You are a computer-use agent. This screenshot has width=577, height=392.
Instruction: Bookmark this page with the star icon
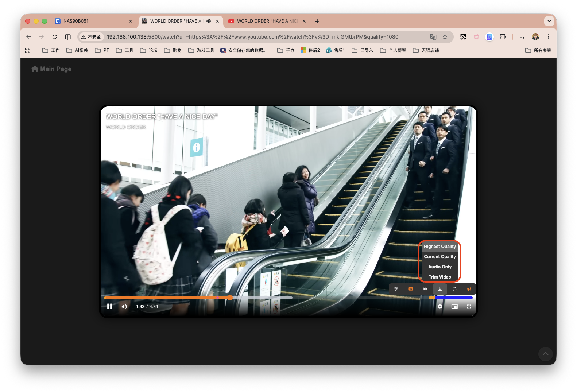445,37
